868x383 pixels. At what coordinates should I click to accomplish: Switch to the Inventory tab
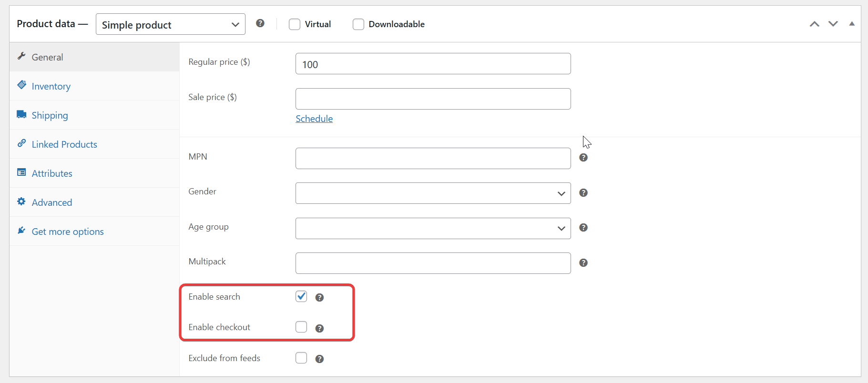(51, 86)
